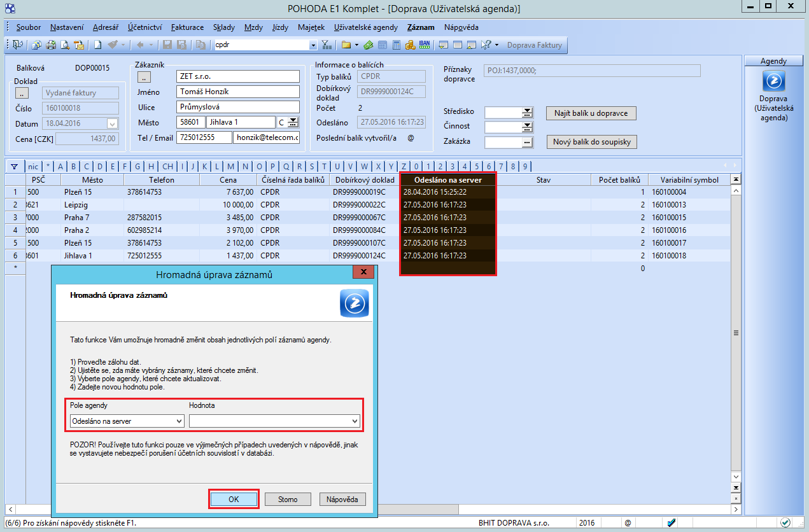Open the Činnost dropdown arrow
809x532 pixels.
click(x=527, y=127)
